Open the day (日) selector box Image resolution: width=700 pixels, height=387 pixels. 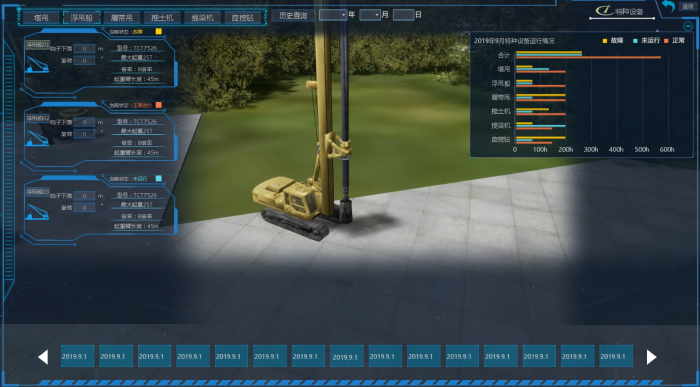click(x=404, y=15)
